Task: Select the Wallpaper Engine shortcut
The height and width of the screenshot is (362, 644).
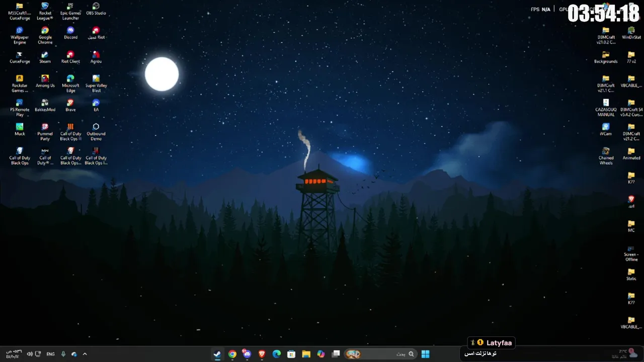Action: (20, 36)
